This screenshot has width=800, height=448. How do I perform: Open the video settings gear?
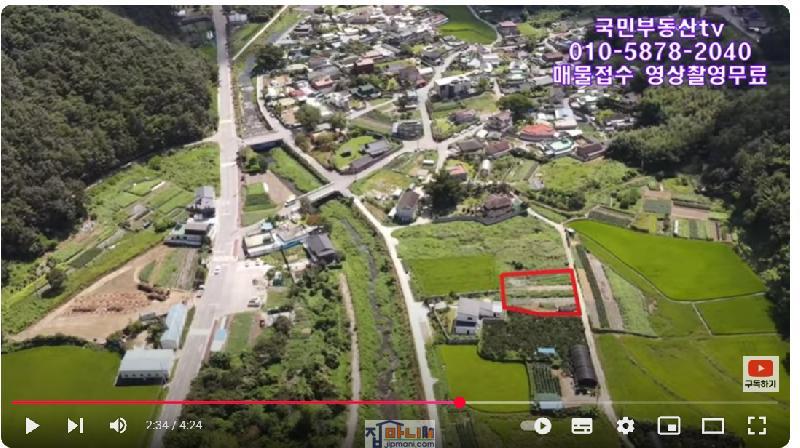[626, 426]
